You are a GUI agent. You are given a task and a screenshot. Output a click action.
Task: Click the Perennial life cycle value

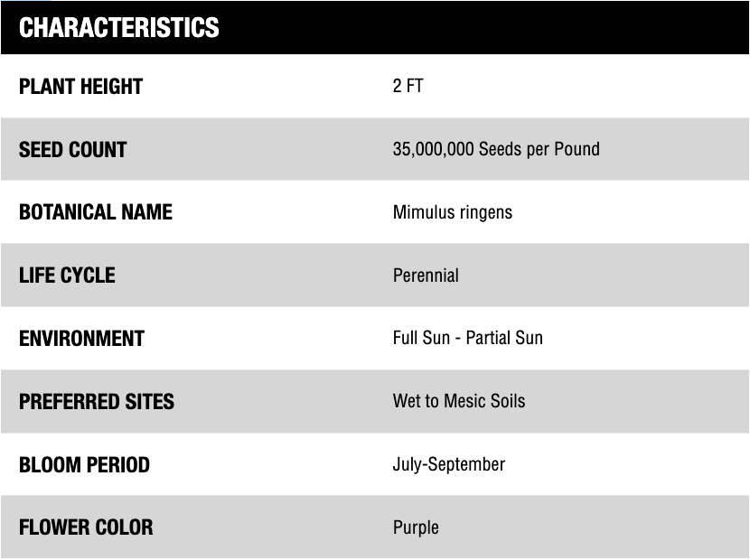[x=426, y=275]
